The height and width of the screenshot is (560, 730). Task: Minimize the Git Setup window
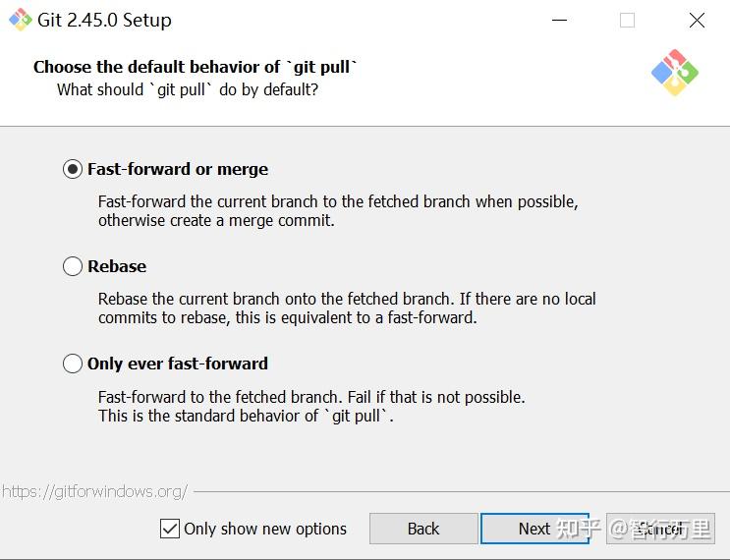[559, 21]
